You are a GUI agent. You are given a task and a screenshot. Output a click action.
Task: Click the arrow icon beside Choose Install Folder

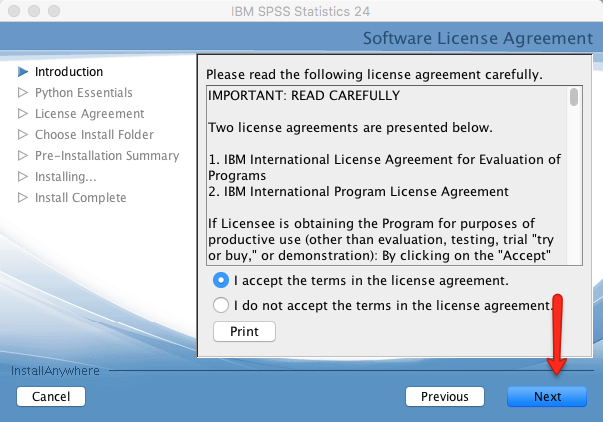23,135
